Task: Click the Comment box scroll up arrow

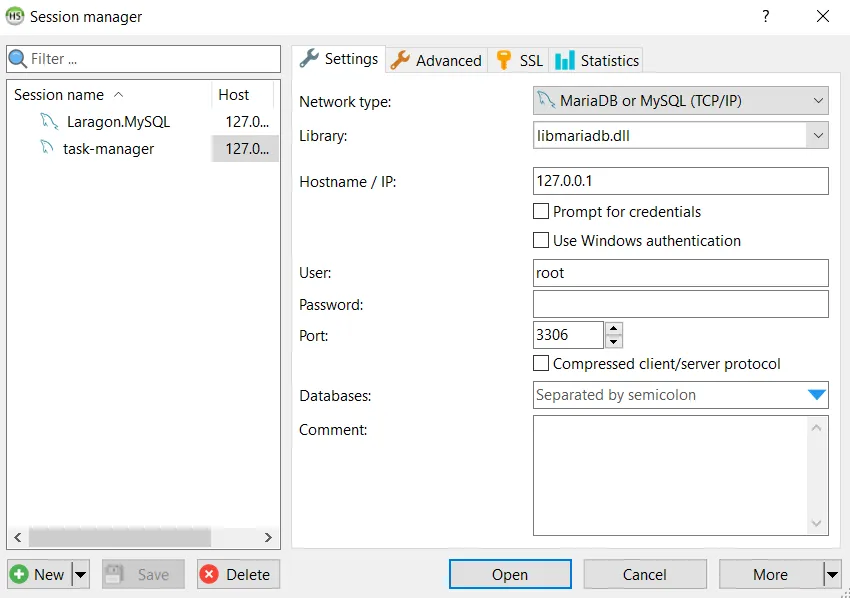Action: click(x=816, y=428)
